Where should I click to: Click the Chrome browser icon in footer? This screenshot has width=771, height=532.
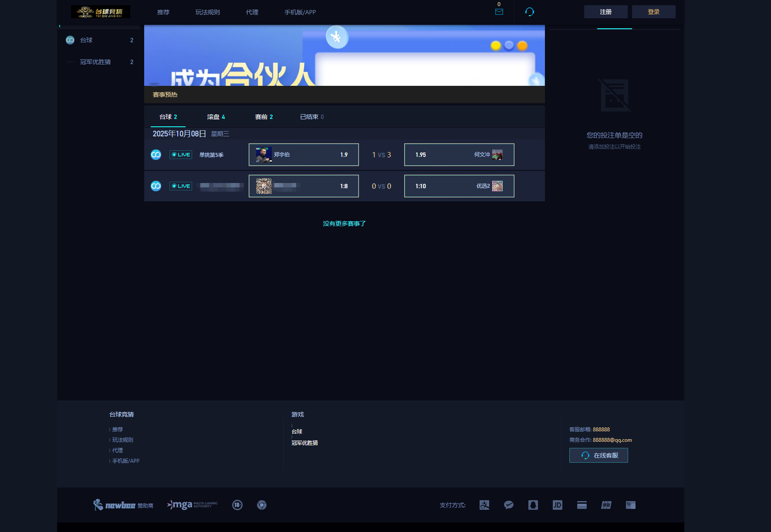(261, 505)
